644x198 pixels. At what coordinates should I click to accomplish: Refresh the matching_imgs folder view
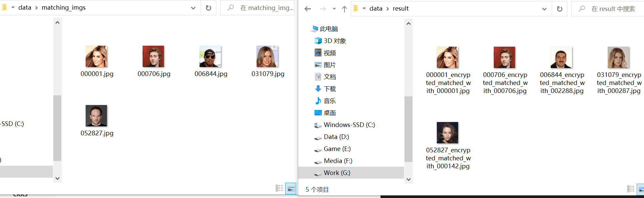[x=209, y=8]
